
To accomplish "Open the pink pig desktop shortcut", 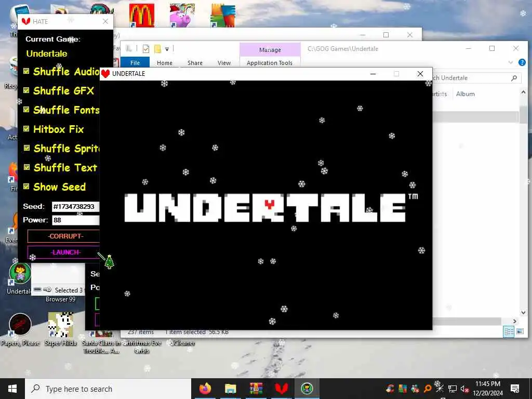I will [182, 15].
